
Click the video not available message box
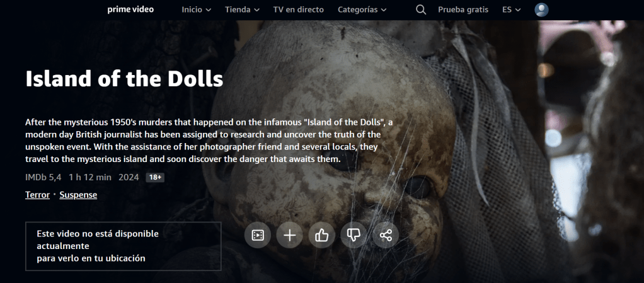click(123, 246)
